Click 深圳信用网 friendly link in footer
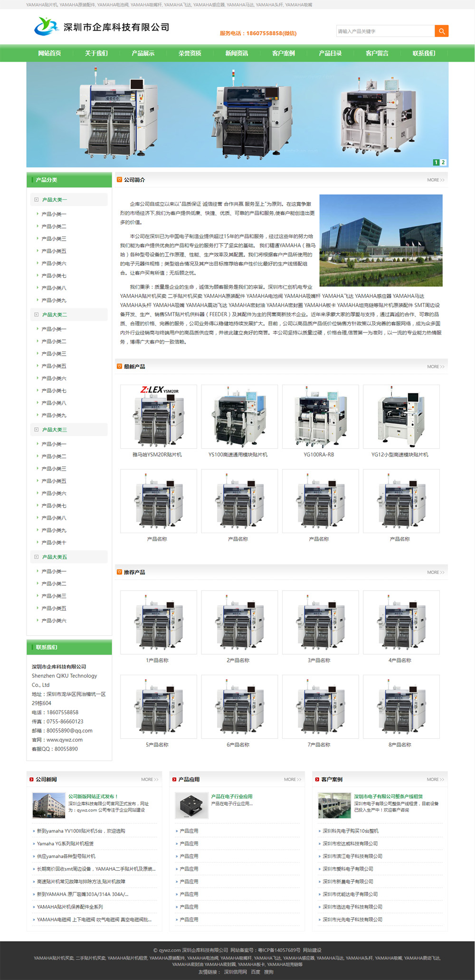Viewport: 475px width, 980px height. tap(235, 972)
